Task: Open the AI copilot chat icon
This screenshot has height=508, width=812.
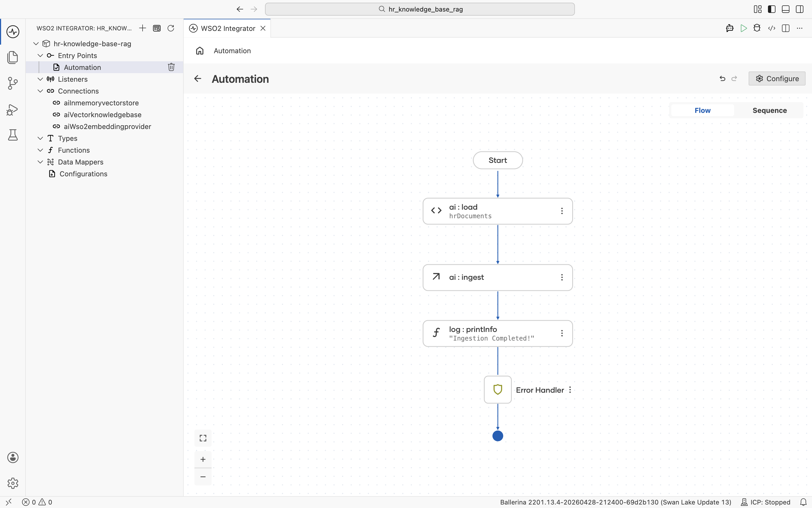Action: [x=730, y=28]
